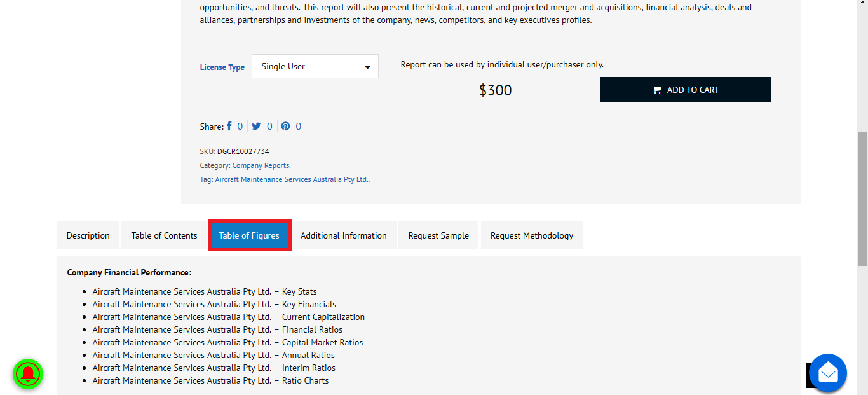Open Aircraft Maintenance Services tag link

292,179
